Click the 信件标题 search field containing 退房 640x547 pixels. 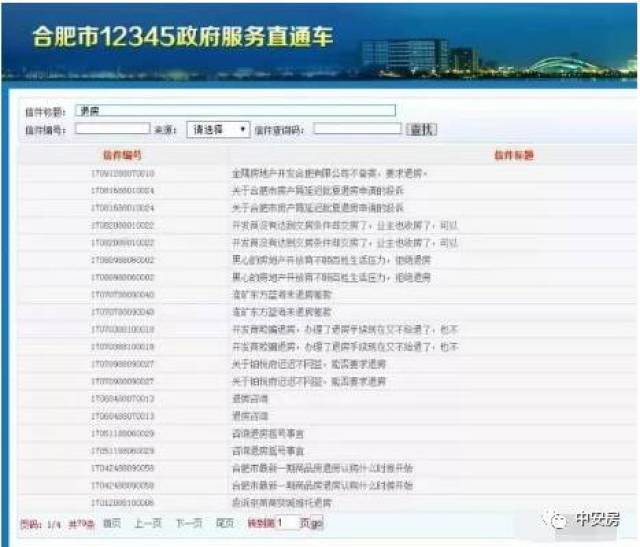click(236, 111)
